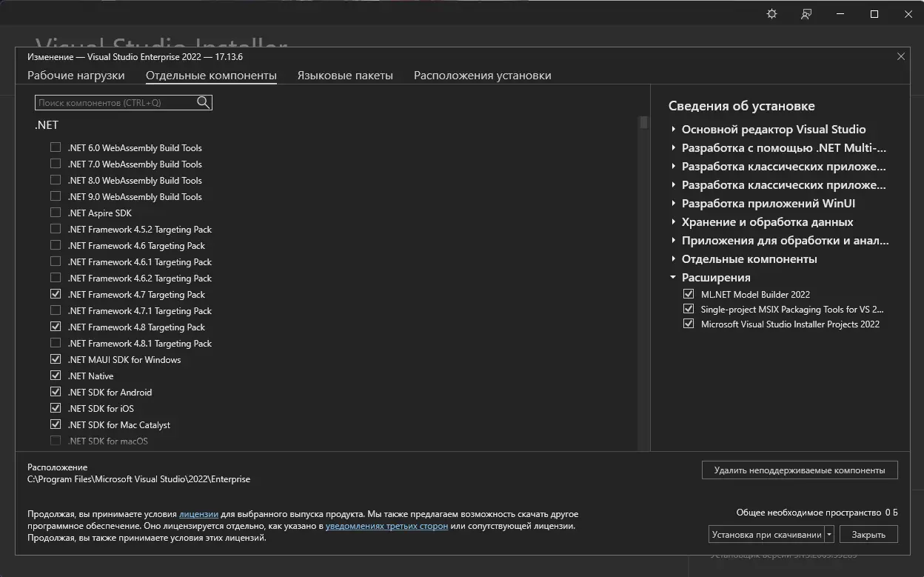Collapse the Расширения section
The image size is (924, 577).
click(673, 277)
